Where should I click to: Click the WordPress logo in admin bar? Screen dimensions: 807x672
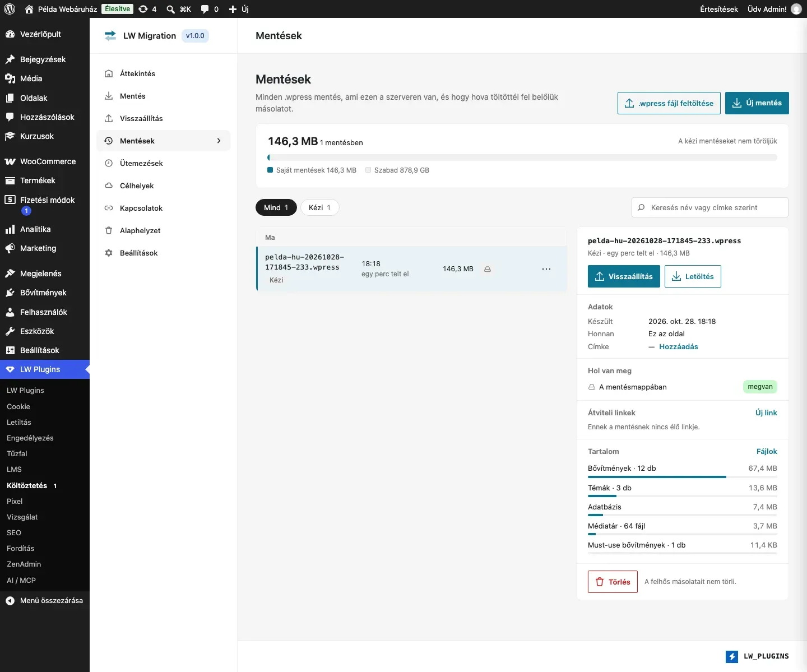click(10, 9)
